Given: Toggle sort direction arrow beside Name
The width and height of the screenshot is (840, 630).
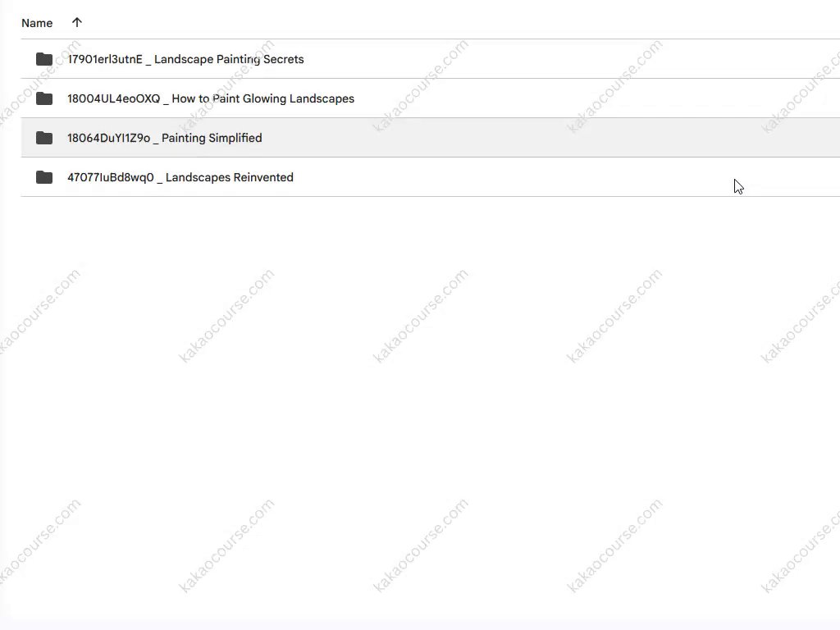Looking at the screenshot, I should [x=76, y=22].
